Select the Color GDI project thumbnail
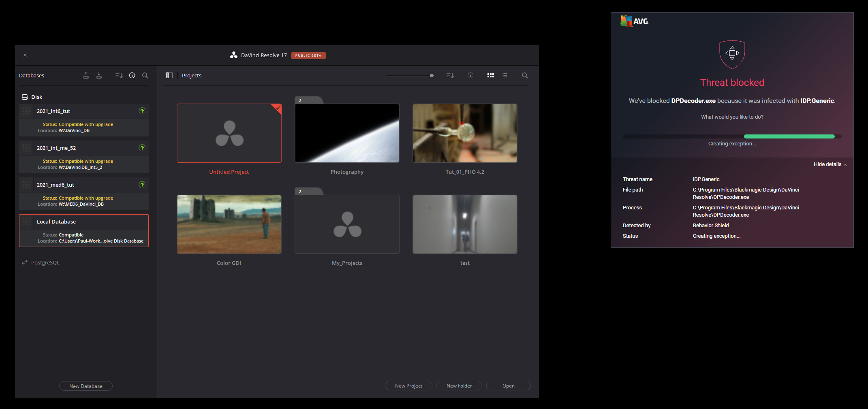The width and height of the screenshot is (868, 409). click(229, 224)
